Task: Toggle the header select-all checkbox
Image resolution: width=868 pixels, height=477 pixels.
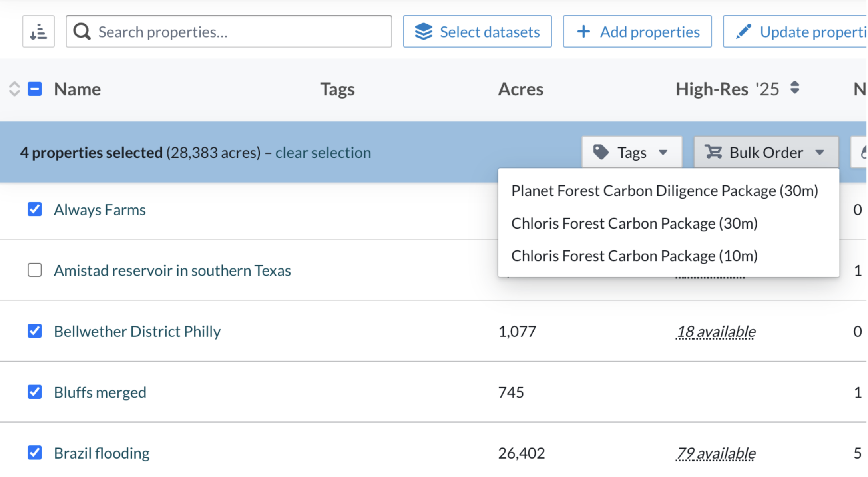Action: (x=35, y=89)
